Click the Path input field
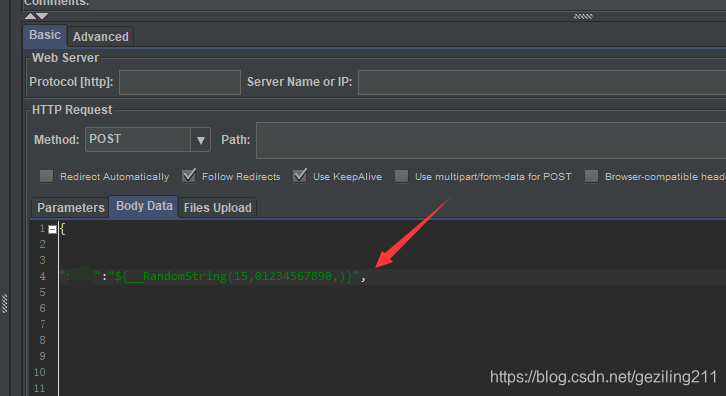The height and width of the screenshot is (396, 726). tap(491, 140)
